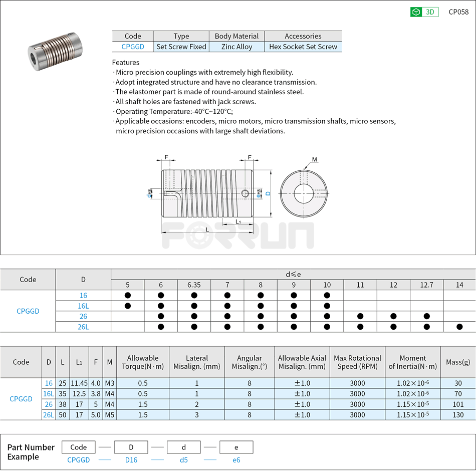476x471 pixels.
Task: Click the dot for D 16 bore 10
Action: pyautogui.click(x=327, y=295)
